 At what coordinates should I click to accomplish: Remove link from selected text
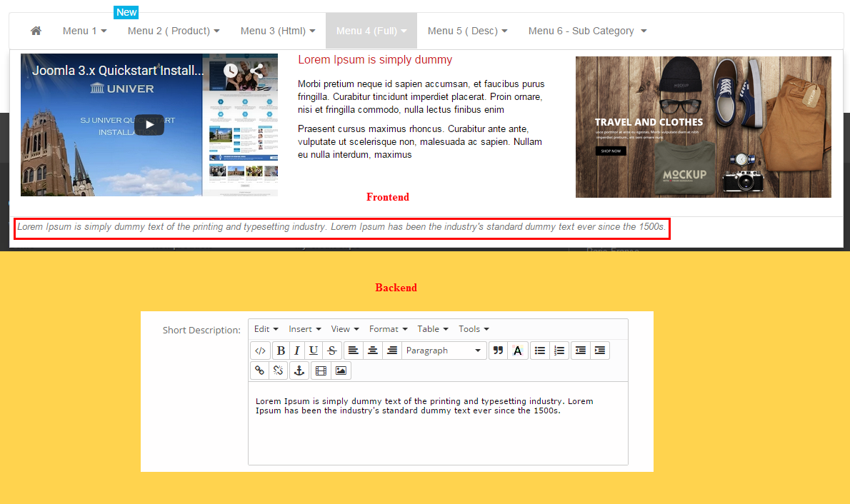[278, 371]
